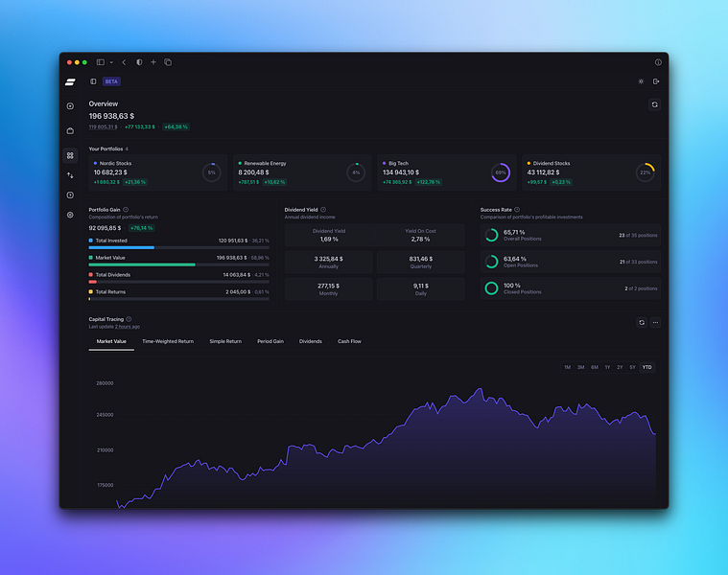Select the 6M chart range

pos(595,367)
